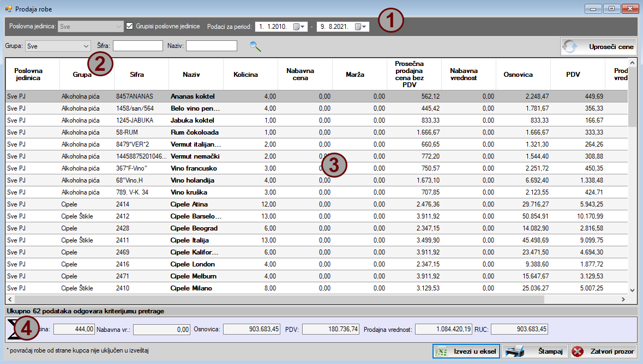The width and height of the screenshot is (643, 364).
Task: Select the Ananas koktel row
Action: tap(316, 96)
